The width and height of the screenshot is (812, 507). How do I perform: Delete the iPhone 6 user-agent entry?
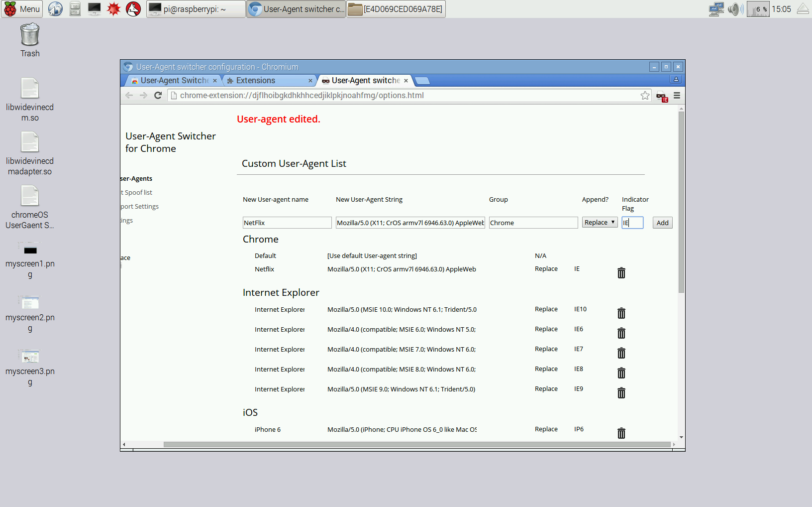pos(621,433)
